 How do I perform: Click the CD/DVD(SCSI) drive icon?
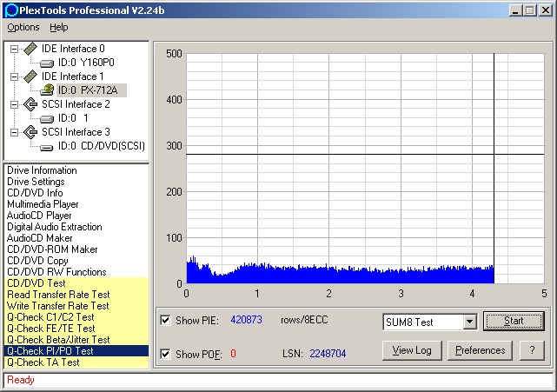point(47,147)
